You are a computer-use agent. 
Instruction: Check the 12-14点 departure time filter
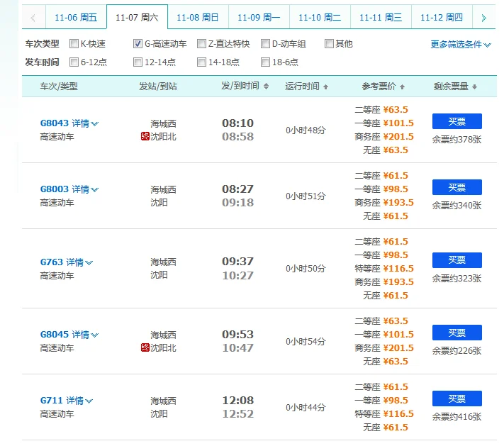138,62
